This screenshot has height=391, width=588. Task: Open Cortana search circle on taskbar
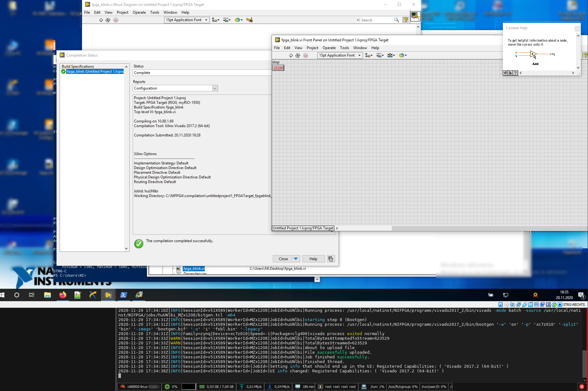pyautogui.click(x=17, y=295)
